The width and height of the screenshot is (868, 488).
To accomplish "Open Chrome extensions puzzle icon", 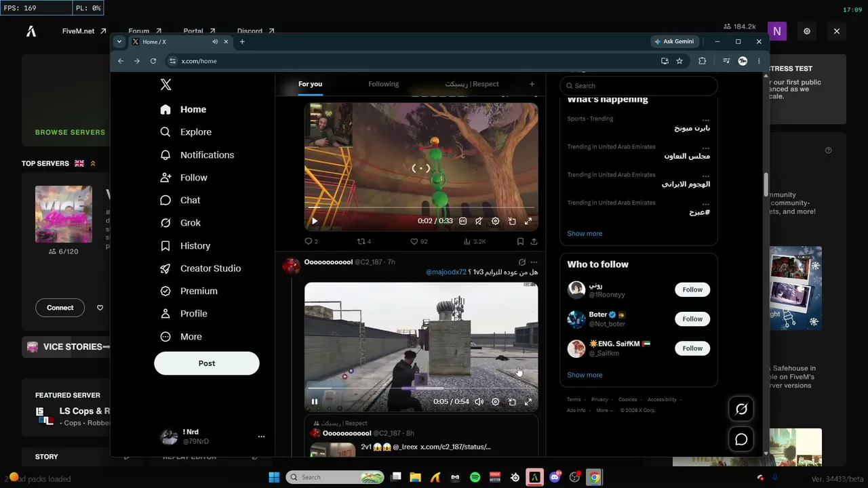I will click(x=702, y=61).
